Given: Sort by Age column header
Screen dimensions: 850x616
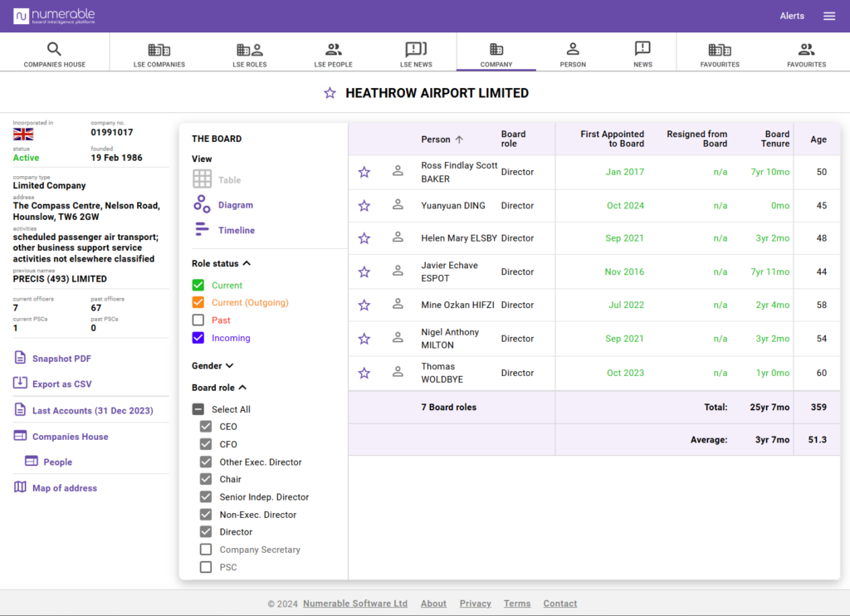Looking at the screenshot, I should click(x=818, y=139).
